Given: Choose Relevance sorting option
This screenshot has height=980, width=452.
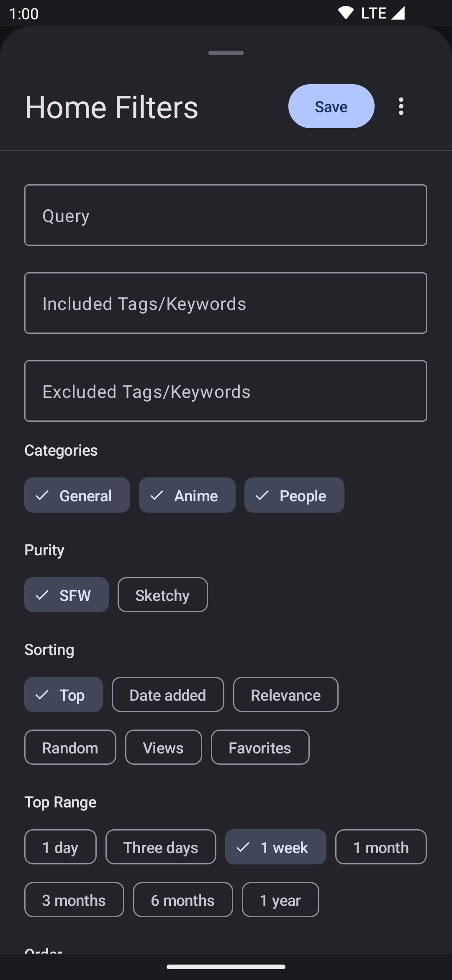Looking at the screenshot, I should [285, 695].
